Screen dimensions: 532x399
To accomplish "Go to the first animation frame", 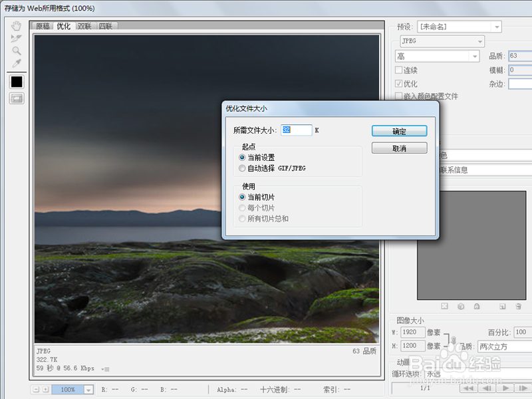I will click(x=468, y=388).
